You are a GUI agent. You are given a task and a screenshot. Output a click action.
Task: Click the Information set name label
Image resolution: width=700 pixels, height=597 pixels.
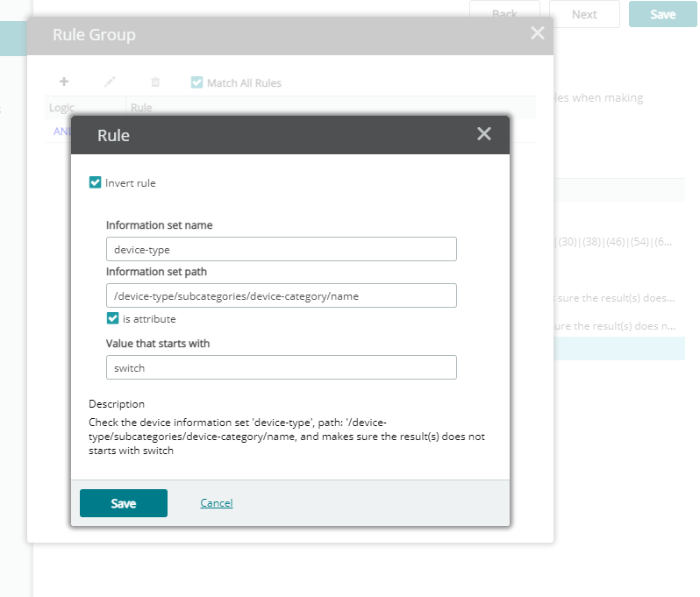tap(160, 225)
